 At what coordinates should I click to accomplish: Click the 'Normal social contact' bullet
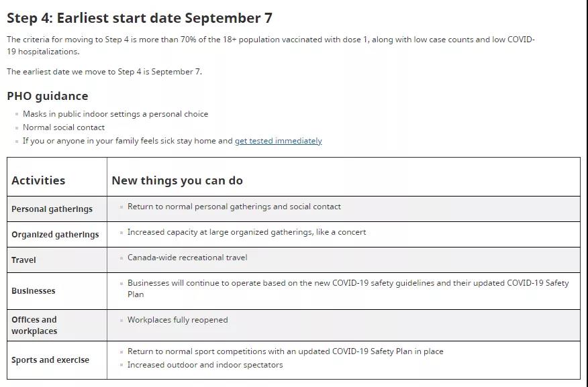64,127
